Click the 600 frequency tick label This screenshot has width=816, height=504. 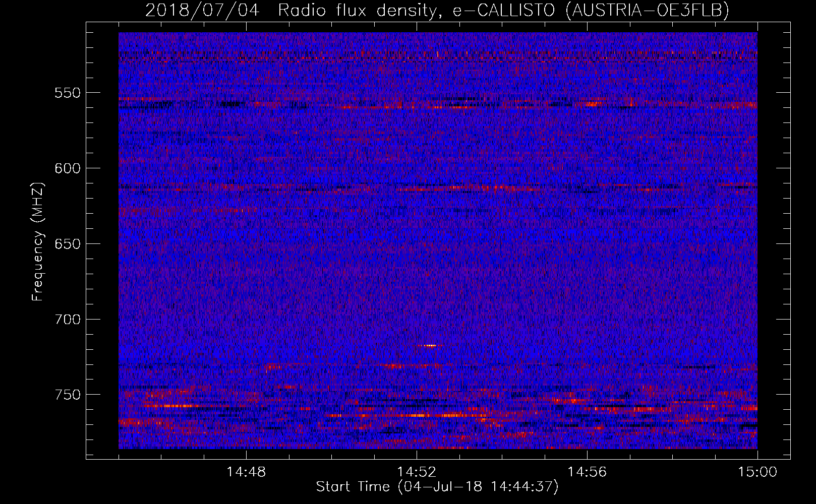coord(68,168)
